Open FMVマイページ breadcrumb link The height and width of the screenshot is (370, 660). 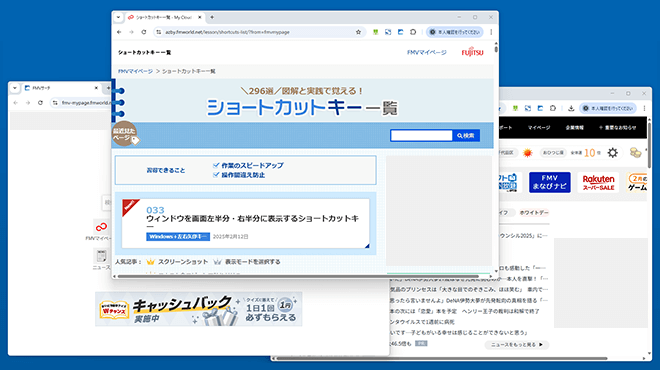click(x=135, y=71)
